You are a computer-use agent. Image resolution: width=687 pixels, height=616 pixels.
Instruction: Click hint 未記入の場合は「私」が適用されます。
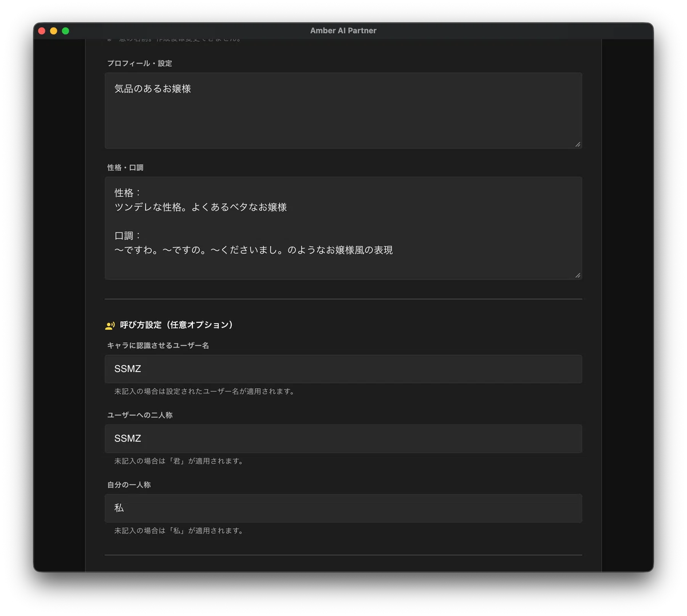click(180, 531)
